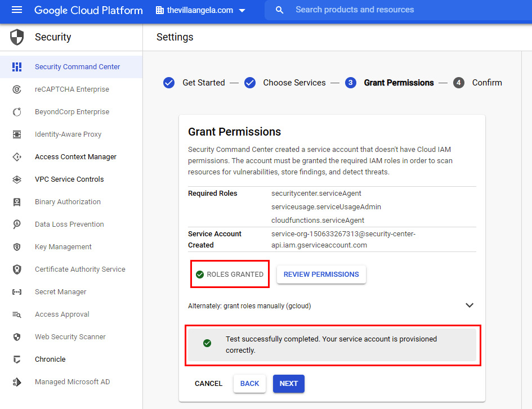Click the Roles Granted button
This screenshot has height=409, width=532.
(230, 275)
